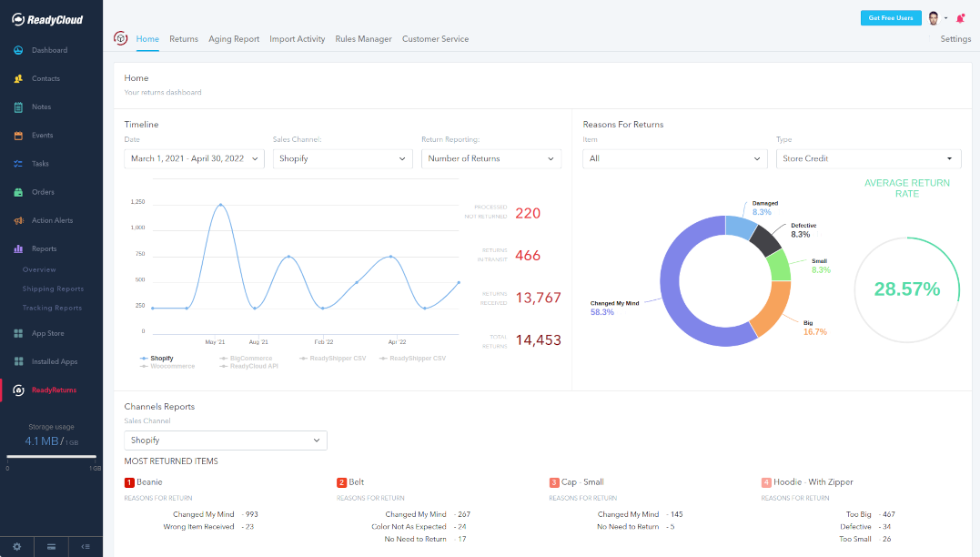The width and height of the screenshot is (980, 557).
Task: Open the Returns tab
Action: pyautogui.click(x=184, y=39)
